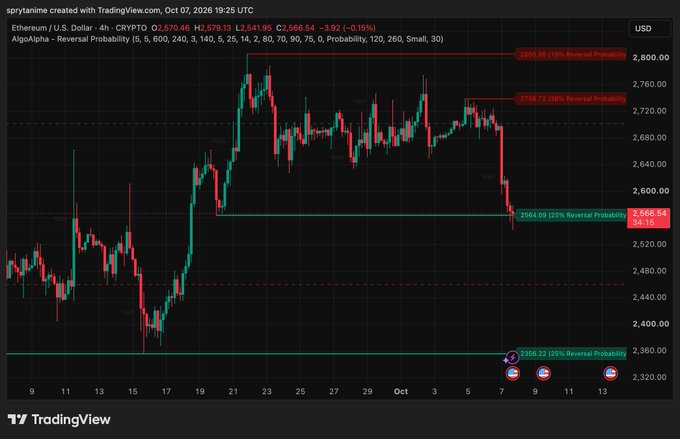Click the CRYPTO exchange label
The height and width of the screenshot is (439, 680).
click(131, 28)
